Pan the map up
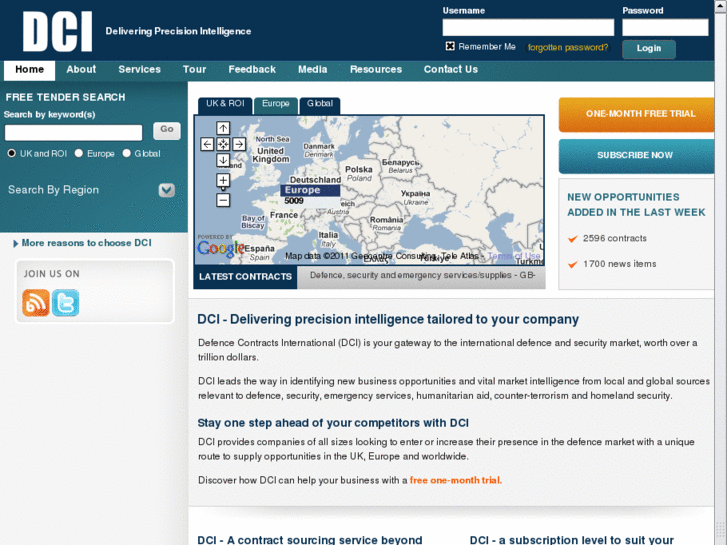Viewport: 727px width, 545px height. 223,128
